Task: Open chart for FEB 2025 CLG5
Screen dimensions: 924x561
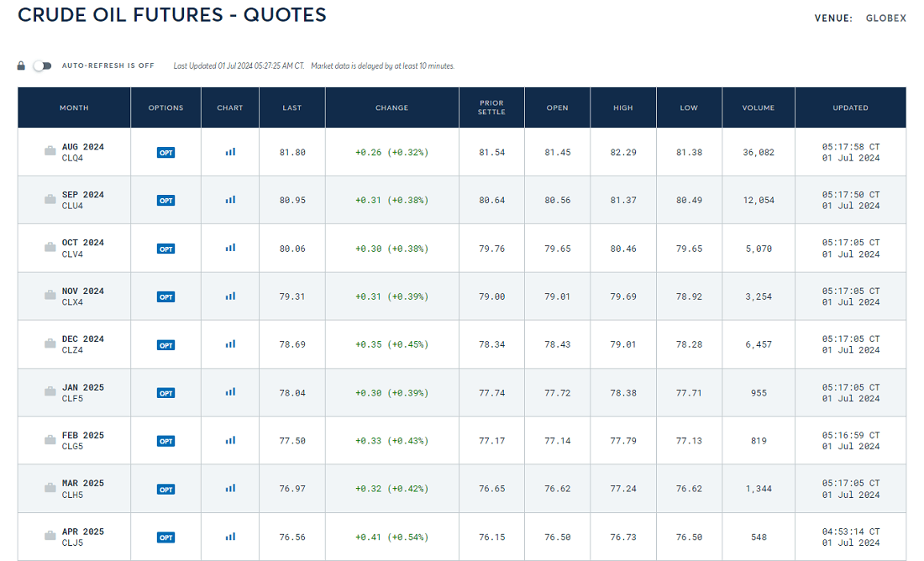Action: (230, 440)
